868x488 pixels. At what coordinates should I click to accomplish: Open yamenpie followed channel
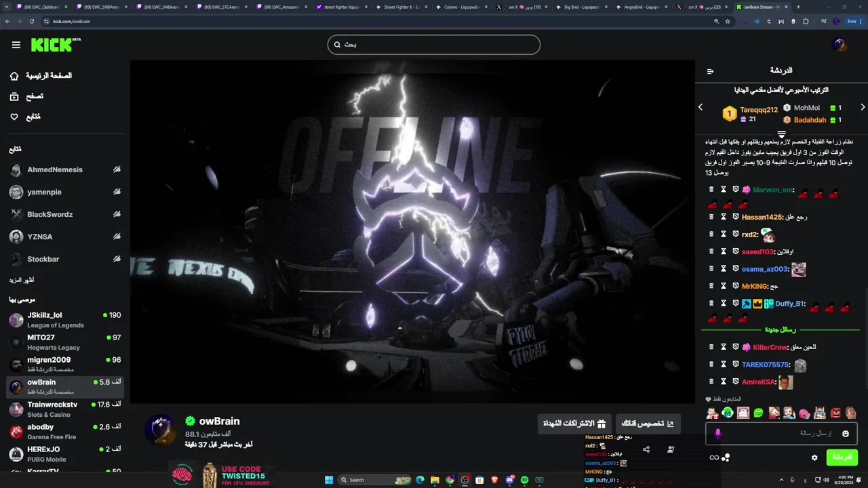pyautogui.click(x=65, y=192)
